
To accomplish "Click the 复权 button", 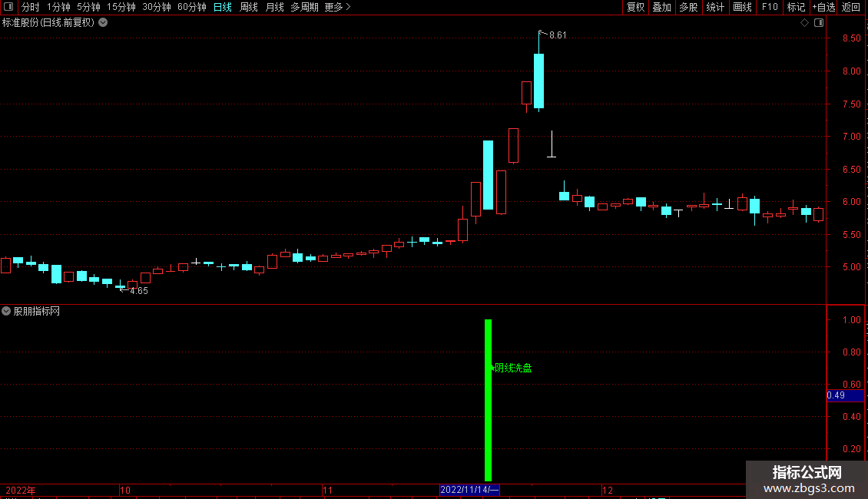I will [x=635, y=7].
